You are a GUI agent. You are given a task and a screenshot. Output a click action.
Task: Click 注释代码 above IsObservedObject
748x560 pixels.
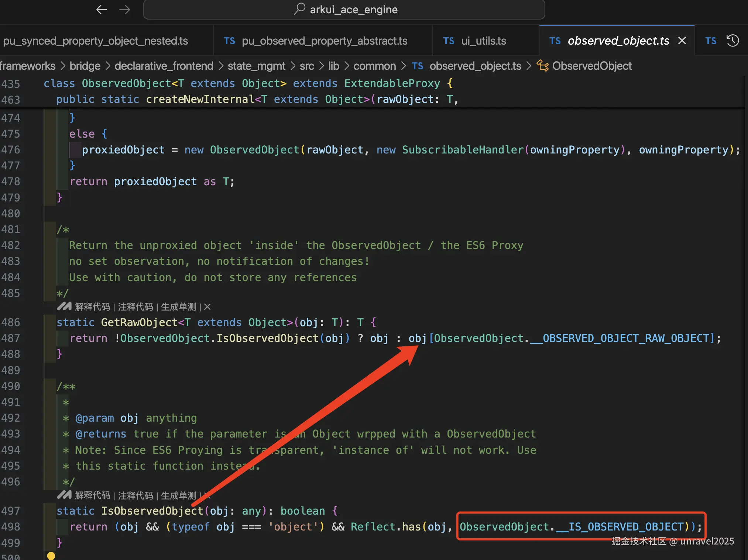click(x=135, y=495)
